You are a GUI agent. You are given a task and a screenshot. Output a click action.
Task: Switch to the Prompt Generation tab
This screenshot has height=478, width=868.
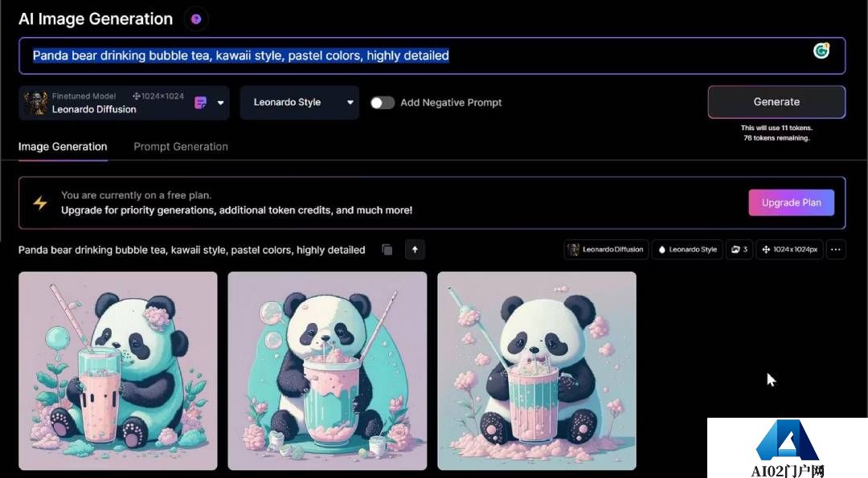[180, 146]
